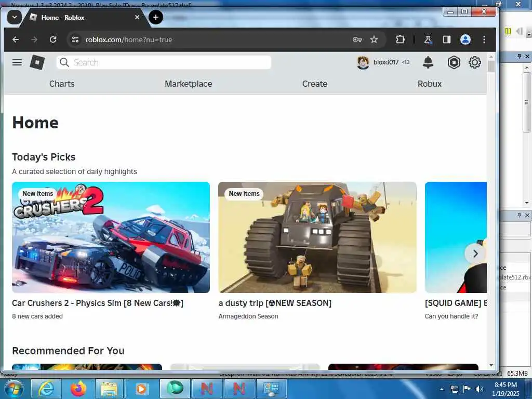Open the browser three-dot menu
Viewport: 532px width, 399px height.
[x=484, y=39]
